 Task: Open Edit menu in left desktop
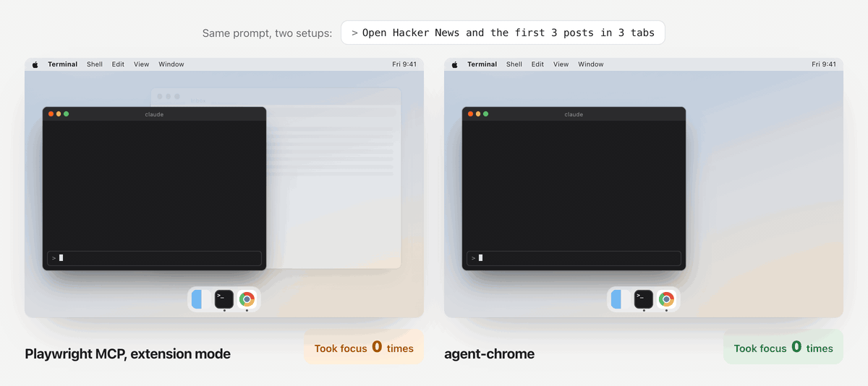(x=118, y=64)
